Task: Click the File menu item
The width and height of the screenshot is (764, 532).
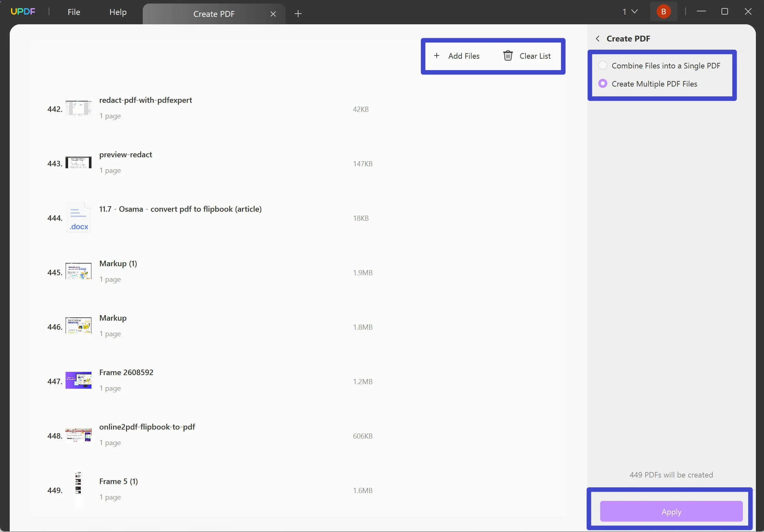Action: pos(74,12)
